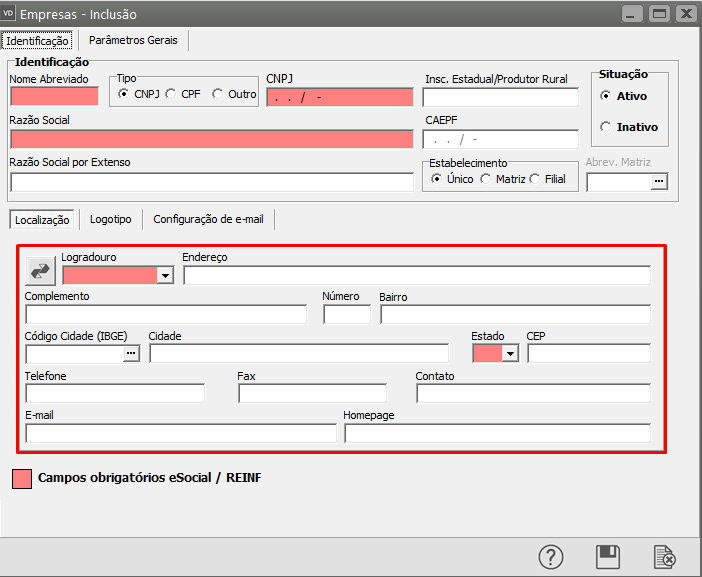The height and width of the screenshot is (577, 702).
Task: Choose the Outro type option
Action: pos(217,94)
